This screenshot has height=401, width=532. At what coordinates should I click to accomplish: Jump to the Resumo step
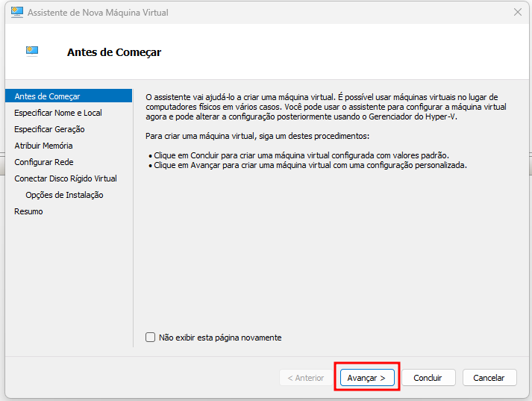28,211
